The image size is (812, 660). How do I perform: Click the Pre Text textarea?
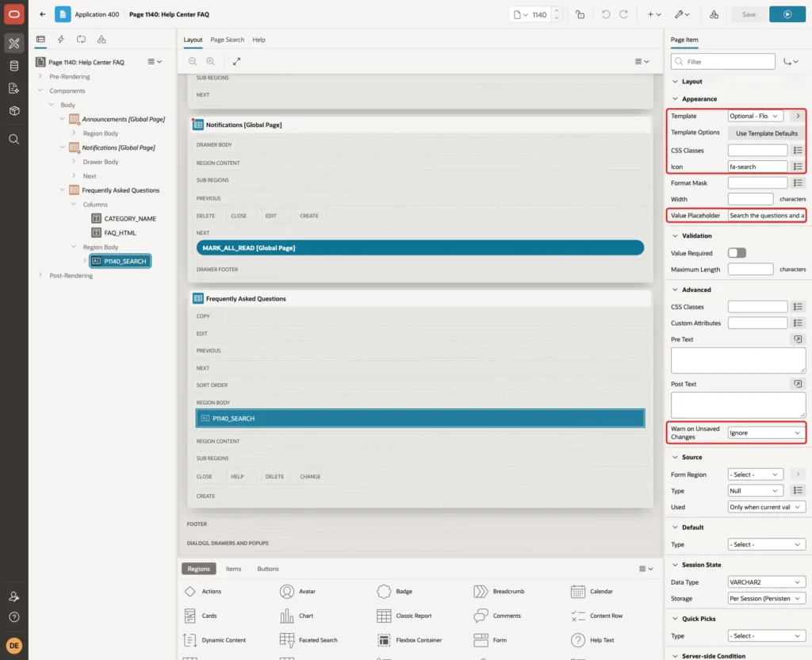[x=738, y=361]
